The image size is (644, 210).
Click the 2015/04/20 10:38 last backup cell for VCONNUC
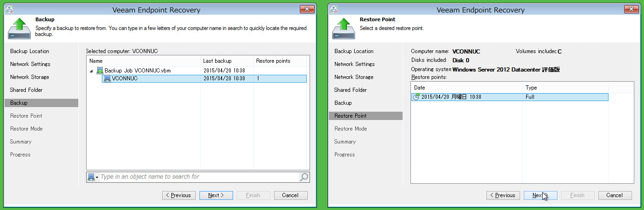(x=224, y=78)
